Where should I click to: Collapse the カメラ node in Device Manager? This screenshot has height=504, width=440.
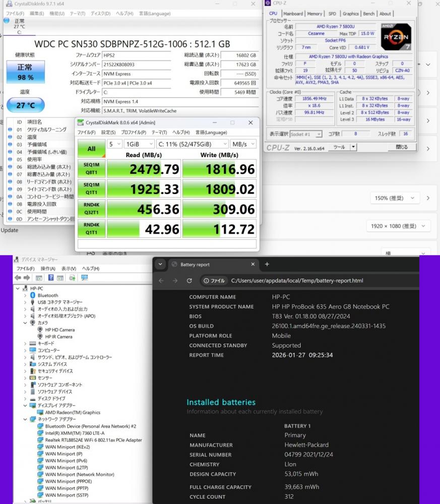coord(25,323)
